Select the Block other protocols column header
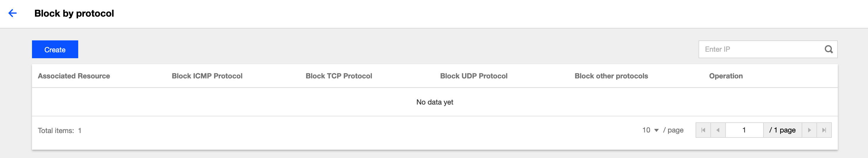 (611, 76)
